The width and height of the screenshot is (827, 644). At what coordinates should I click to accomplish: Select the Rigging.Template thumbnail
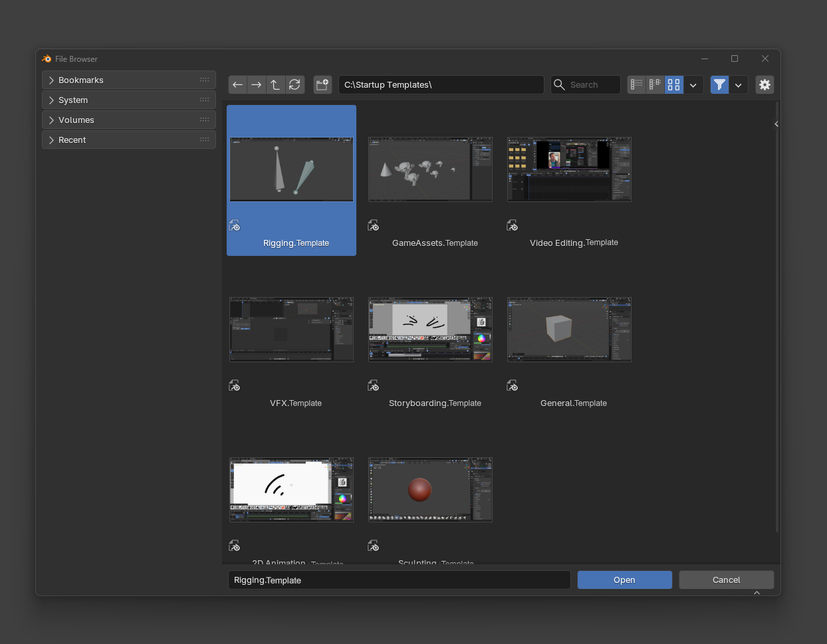291,169
